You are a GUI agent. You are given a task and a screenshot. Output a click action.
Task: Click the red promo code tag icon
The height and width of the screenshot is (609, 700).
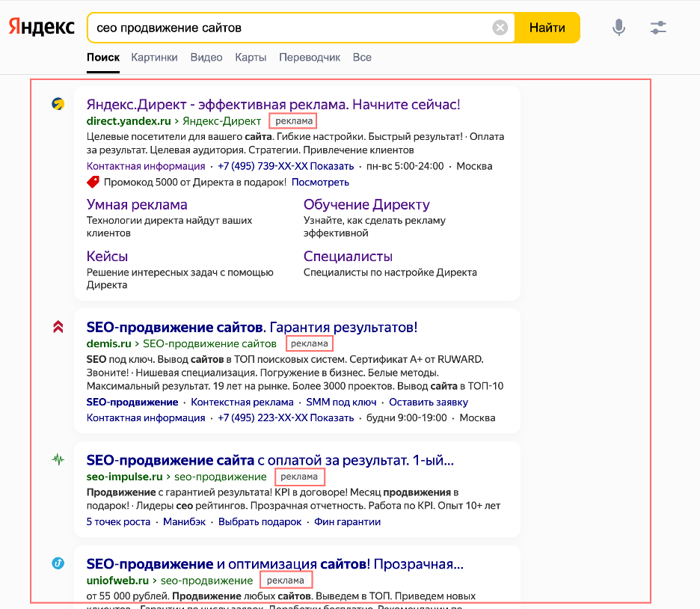coord(94,181)
